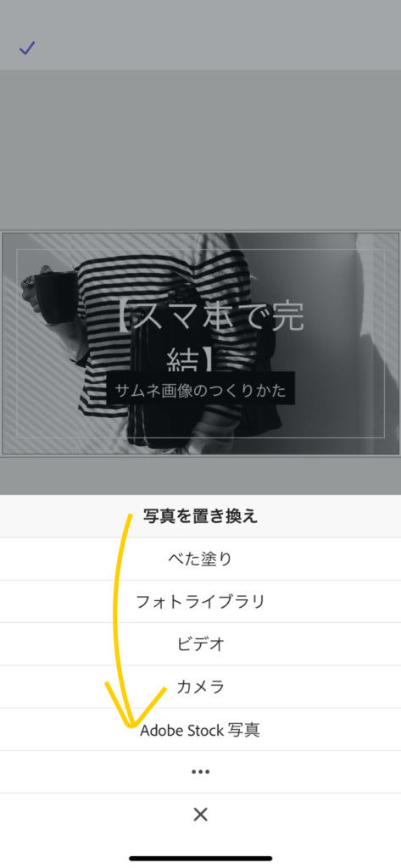The width and height of the screenshot is (401, 868).
Task: Select the 【スマホで完結】 headline text
Action: click(212, 337)
